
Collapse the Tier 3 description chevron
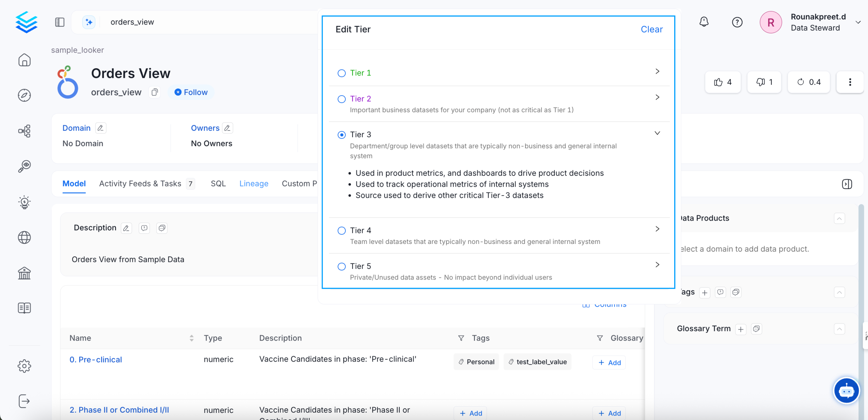tap(657, 133)
